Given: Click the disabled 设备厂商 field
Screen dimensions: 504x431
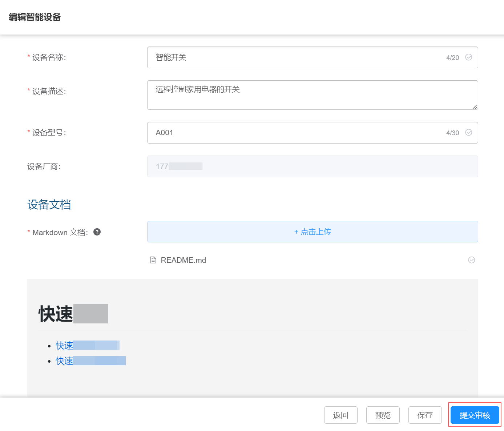Looking at the screenshot, I should [313, 166].
